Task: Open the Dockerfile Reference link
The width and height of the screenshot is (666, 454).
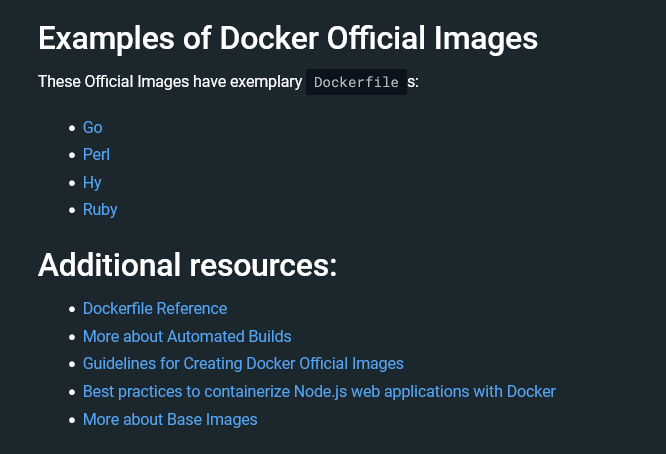Action: 155,308
